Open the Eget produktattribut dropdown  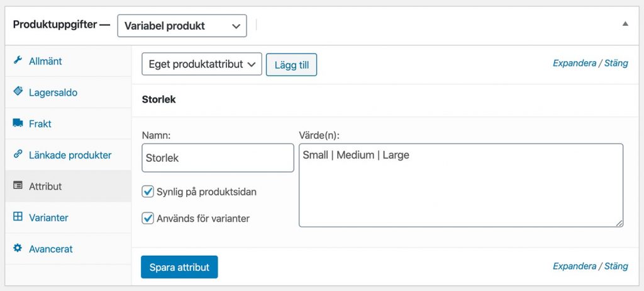click(202, 64)
